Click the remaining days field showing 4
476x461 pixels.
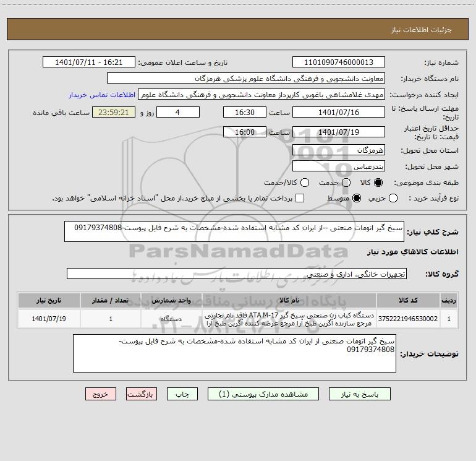(x=178, y=112)
